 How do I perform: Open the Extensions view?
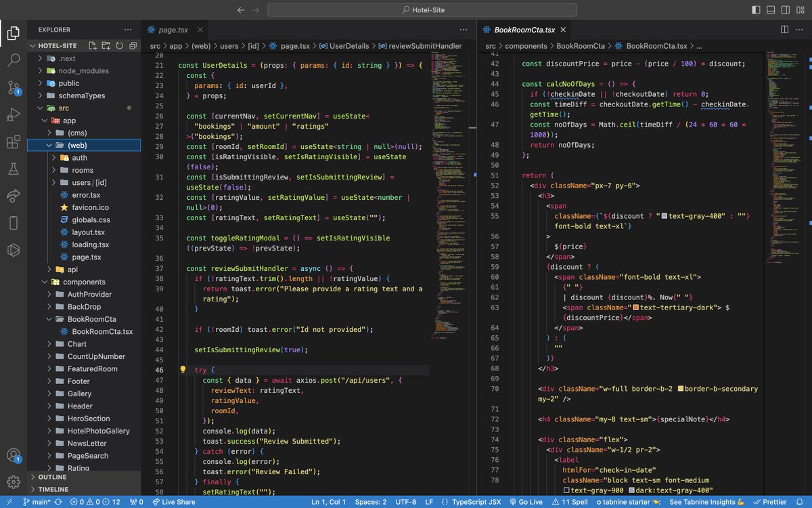click(x=14, y=142)
